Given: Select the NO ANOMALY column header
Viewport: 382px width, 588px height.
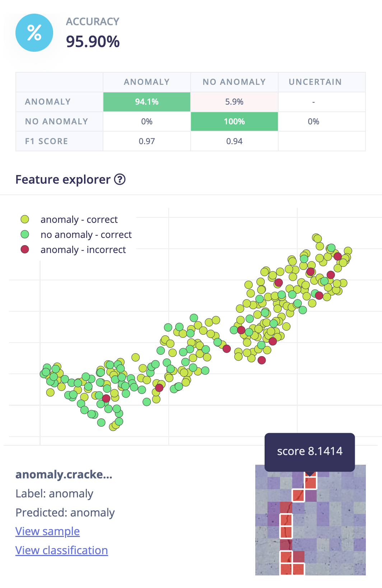Looking at the screenshot, I should 234,82.
